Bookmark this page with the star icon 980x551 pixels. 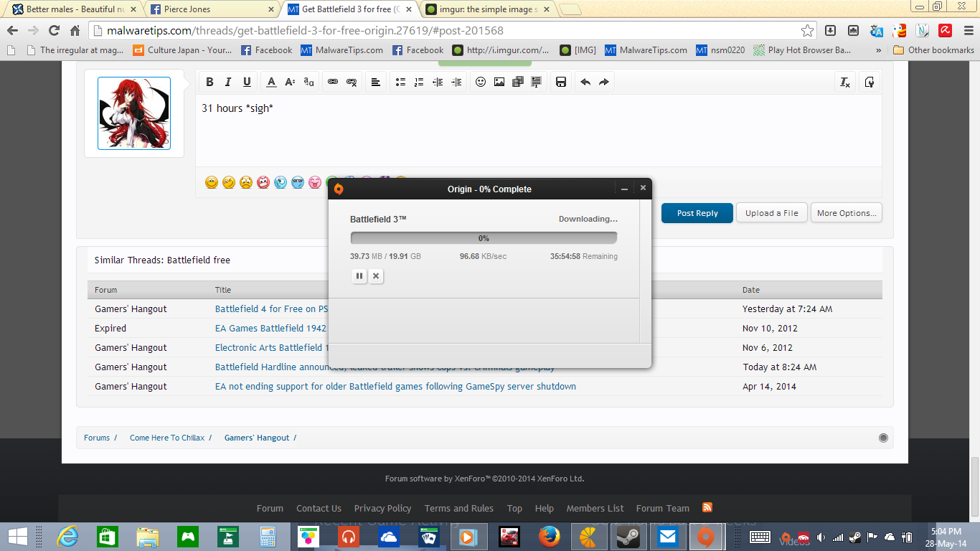pyautogui.click(x=808, y=31)
